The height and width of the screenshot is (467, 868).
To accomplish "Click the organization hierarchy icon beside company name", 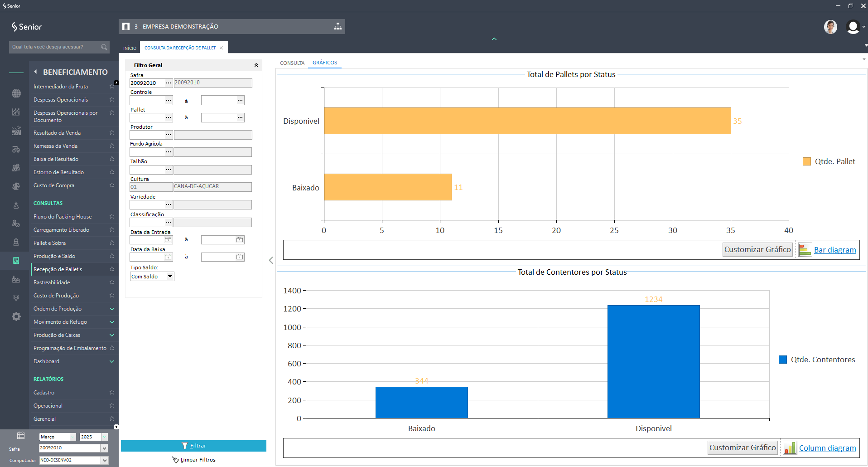I will [338, 26].
